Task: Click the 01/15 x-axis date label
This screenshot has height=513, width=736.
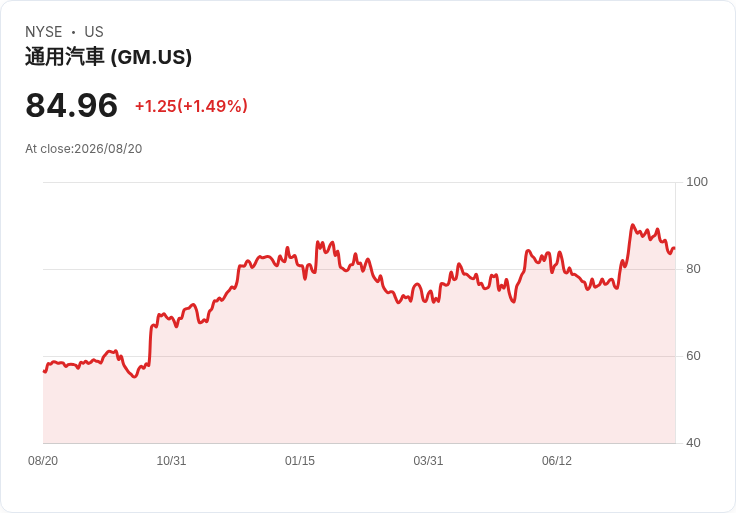Action: point(299,461)
